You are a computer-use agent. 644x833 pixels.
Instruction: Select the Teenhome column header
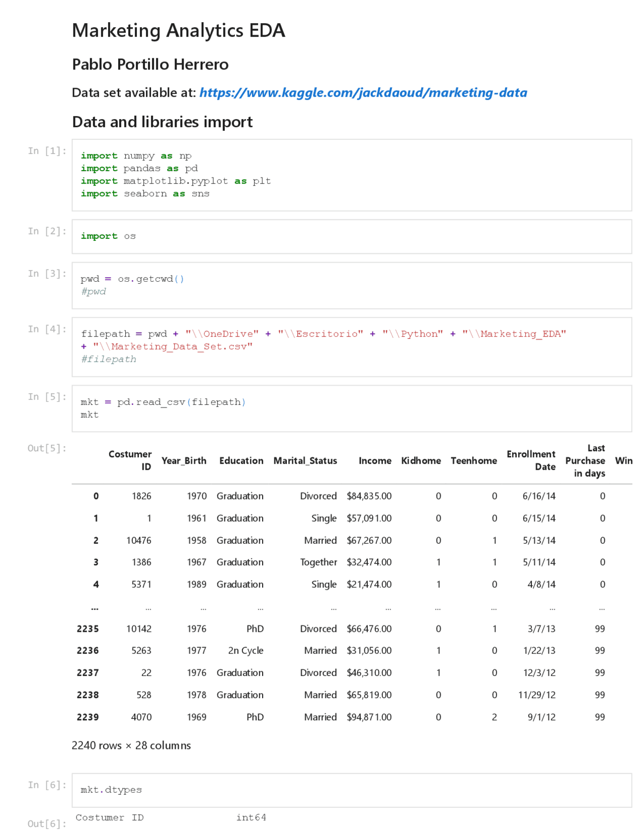click(x=473, y=461)
